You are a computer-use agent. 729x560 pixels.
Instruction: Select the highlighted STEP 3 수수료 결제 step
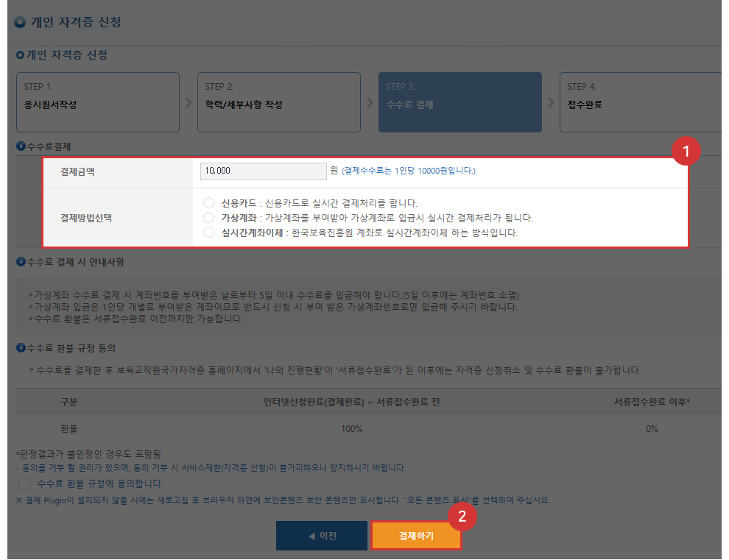click(x=459, y=102)
